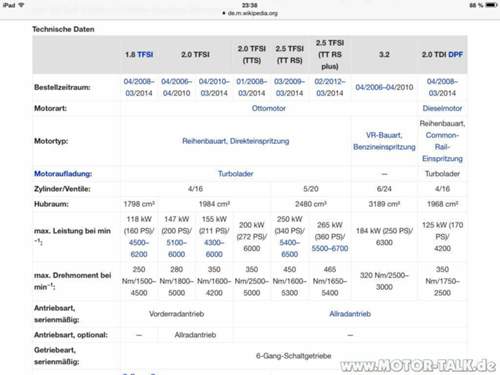This screenshot has height=375, width=500.
Task: Open the 04/2006–04/2010 link under 2.0 TFSI
Action: click(176, 87)
